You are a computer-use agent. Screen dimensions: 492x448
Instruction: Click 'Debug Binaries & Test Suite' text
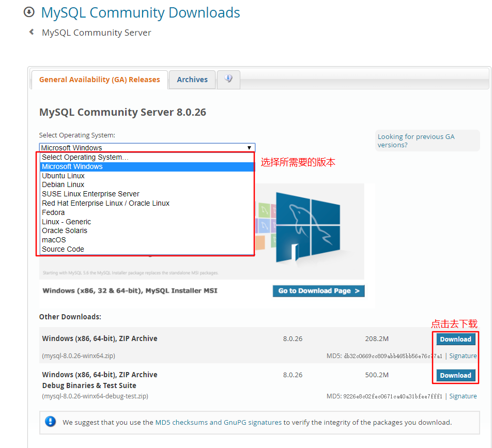pos(89,385)
